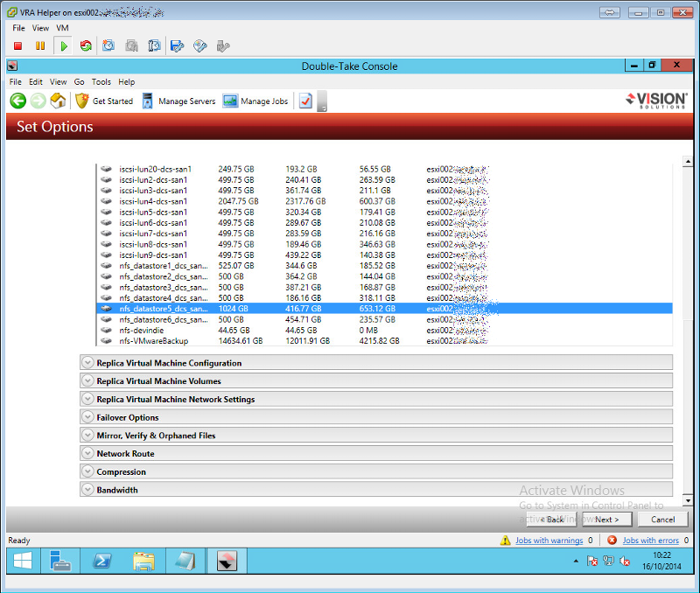Image resolution: width=700 pixels, height=593 pixels.
Task: Power on the VM with the green play icon
Action: tap(64, 46)
